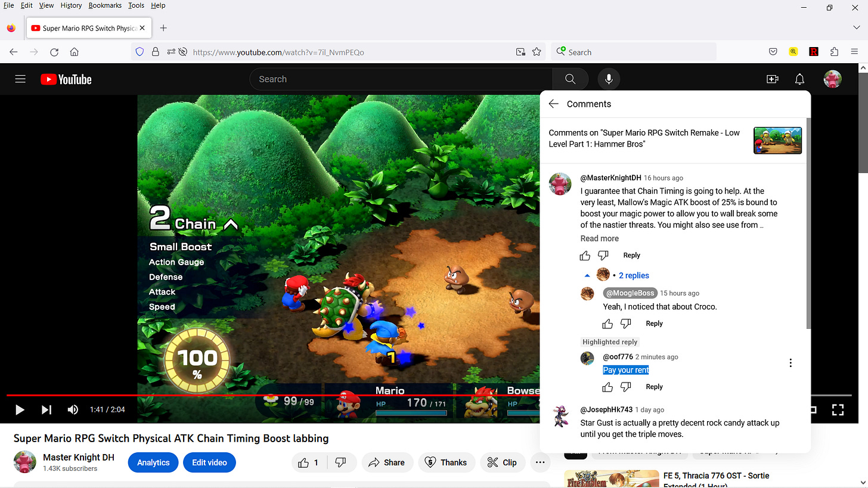Start voice search with microphone icon
Viewport: 868px width, 488px height.
[609, 79]
